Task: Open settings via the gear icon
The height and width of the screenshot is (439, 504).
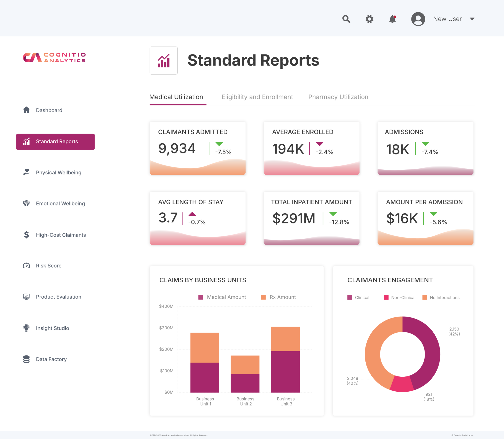Action: click(x=369, y=19)
